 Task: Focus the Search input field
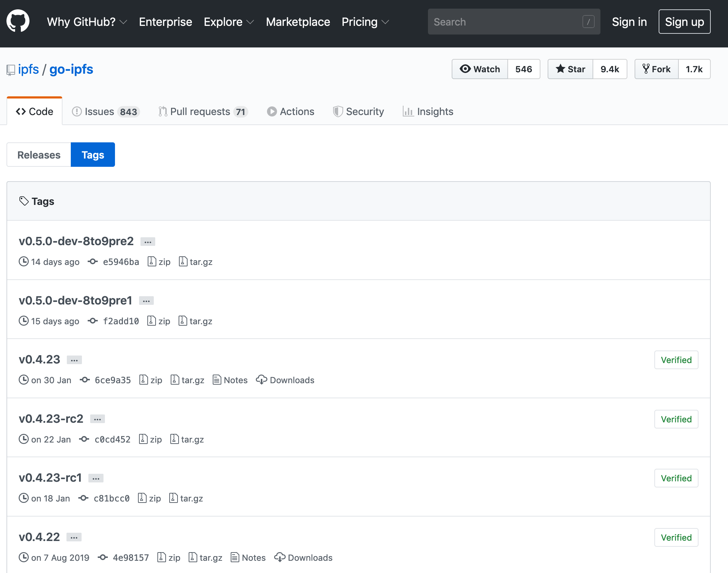[x=514, y=22]
